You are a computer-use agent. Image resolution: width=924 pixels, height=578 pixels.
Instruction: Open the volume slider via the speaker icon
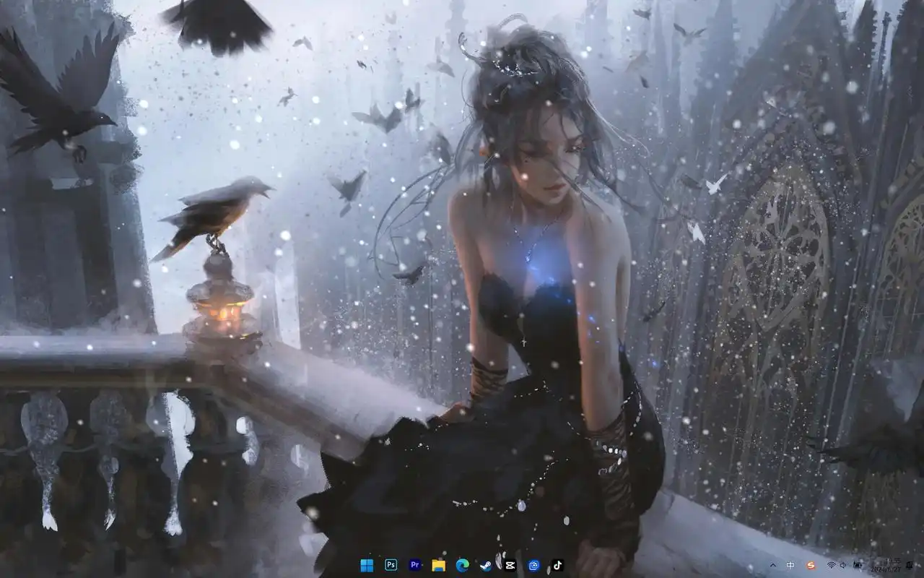click(x=843, y=566)
